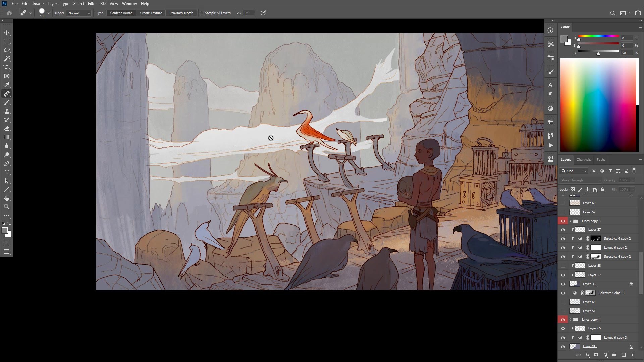Viewport: 644px width, 362px height.
Task: Select the Crop tool
Action: pos(7,67)
